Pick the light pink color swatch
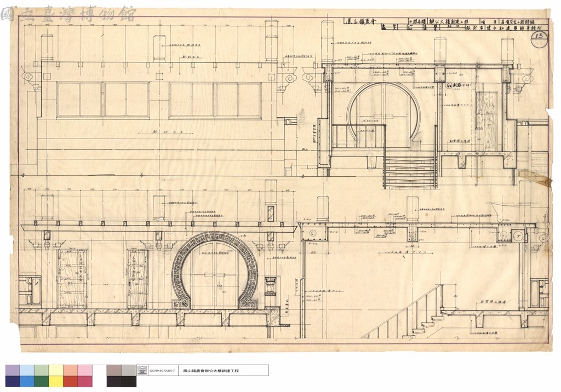The height and width of the screenshot is (392, 561). (x=85, y=370)
